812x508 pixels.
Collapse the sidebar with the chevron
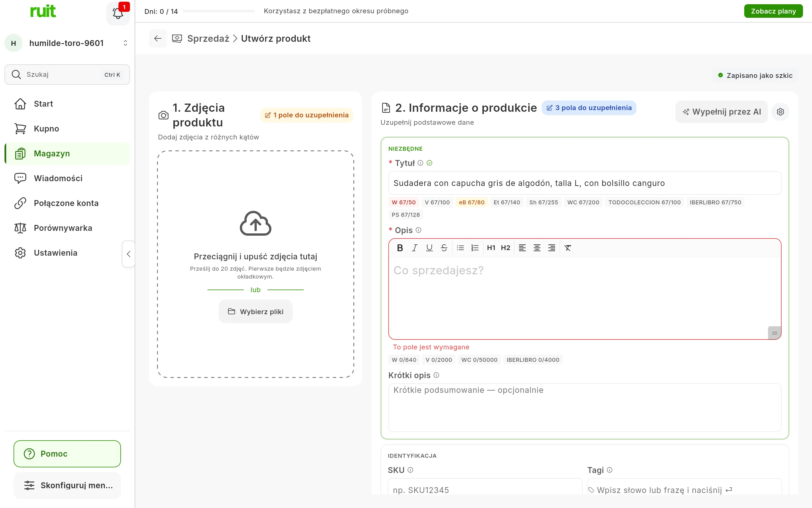pos(129,254)
